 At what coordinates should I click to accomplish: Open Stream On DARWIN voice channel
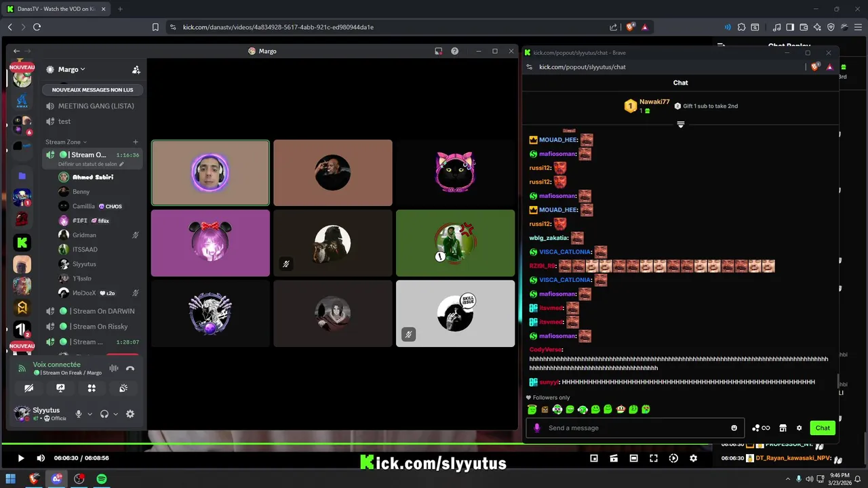pyautogui.click(x=92, y=311)
